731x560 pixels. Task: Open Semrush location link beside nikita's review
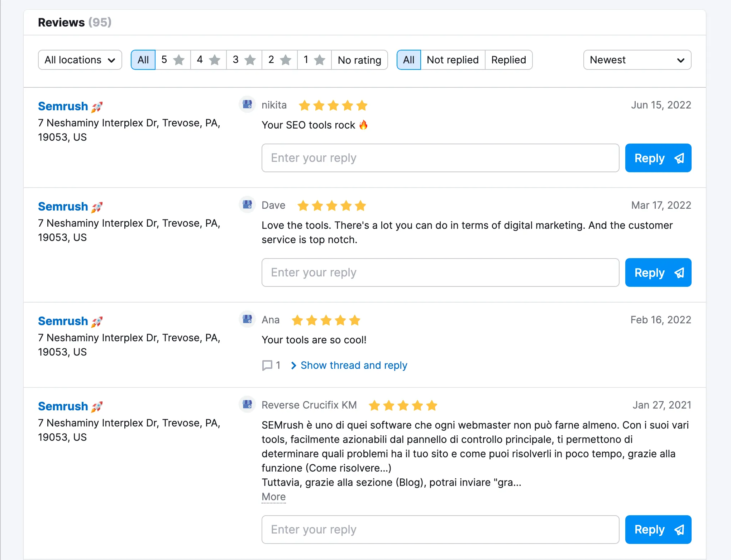tap(63, 106)
